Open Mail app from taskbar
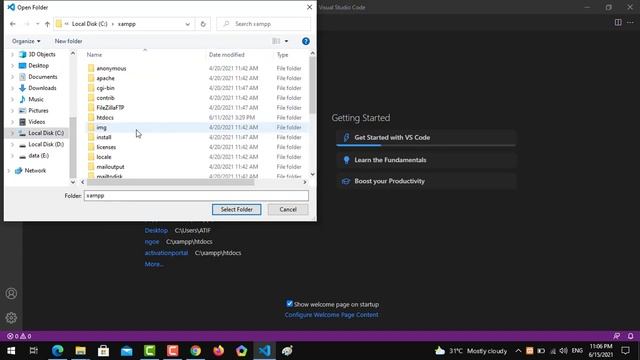Viewport: 640px width, 360px height. tap(127, 351)
